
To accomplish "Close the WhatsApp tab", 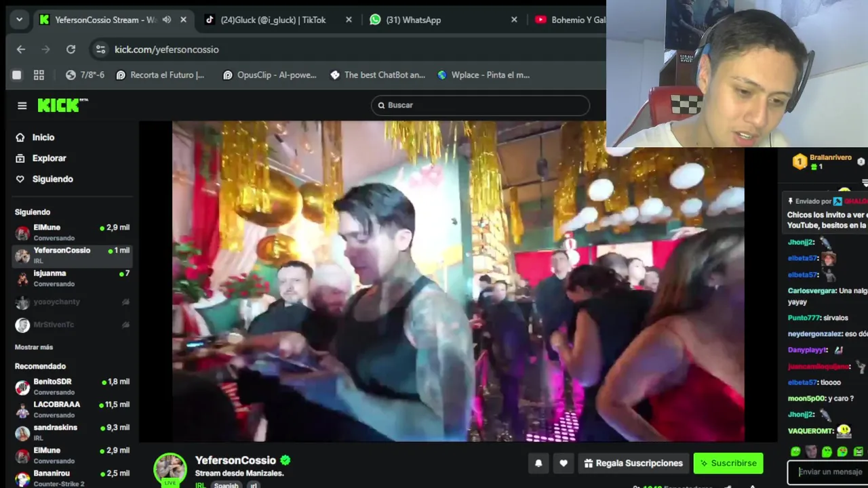I will 514,20.
